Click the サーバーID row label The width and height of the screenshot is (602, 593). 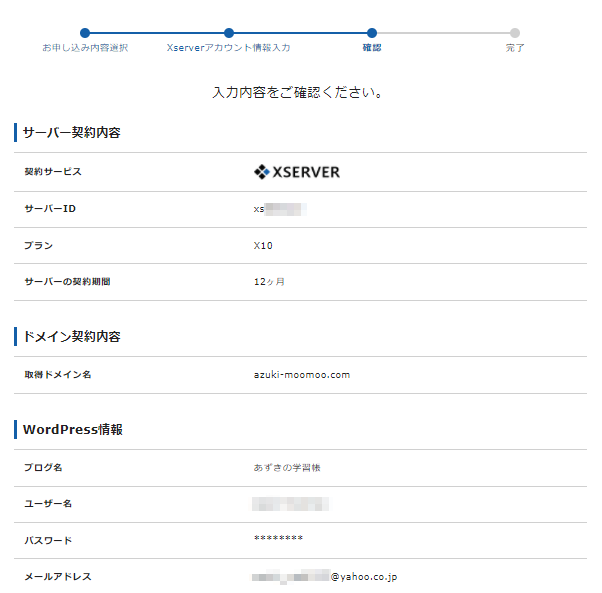tap(50, 208)
